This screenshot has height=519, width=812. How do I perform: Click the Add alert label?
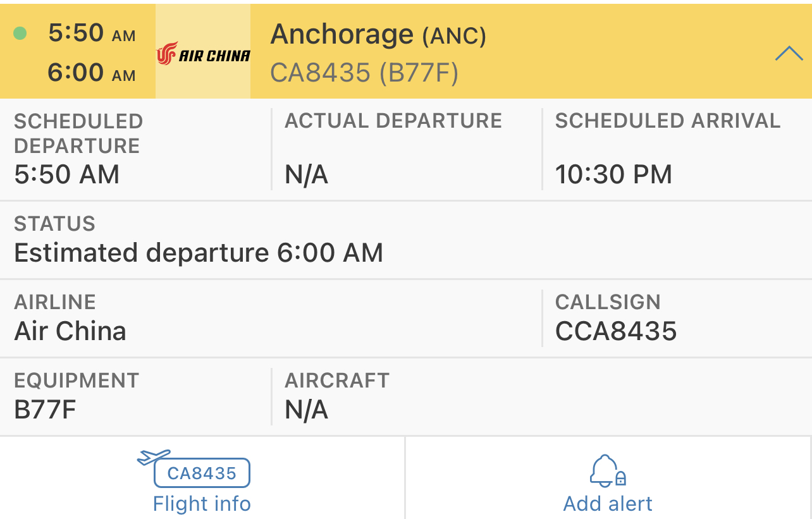(x=607, y=504)
